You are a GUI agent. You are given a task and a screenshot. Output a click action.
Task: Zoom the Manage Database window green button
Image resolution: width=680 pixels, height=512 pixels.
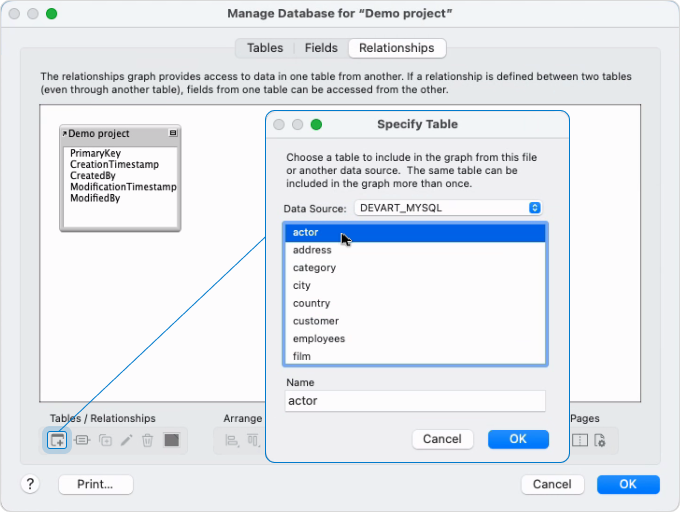[x=52, y=13]
